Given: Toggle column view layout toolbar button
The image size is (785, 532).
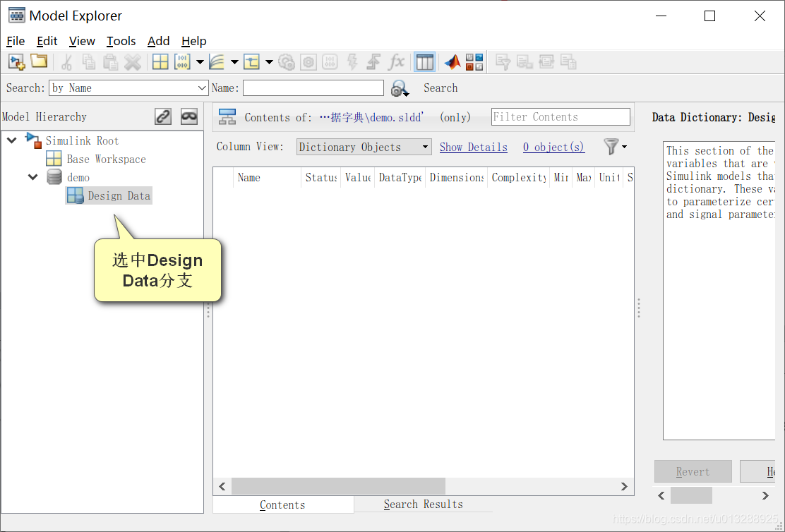Looking at the screenshot, I should [x=424, y=62].
